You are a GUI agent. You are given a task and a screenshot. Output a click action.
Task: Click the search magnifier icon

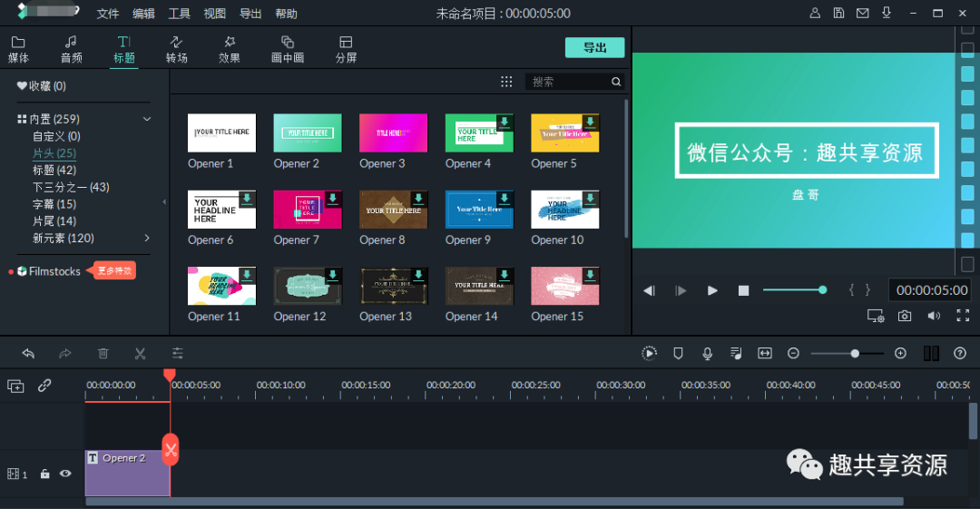pos(616,82)
